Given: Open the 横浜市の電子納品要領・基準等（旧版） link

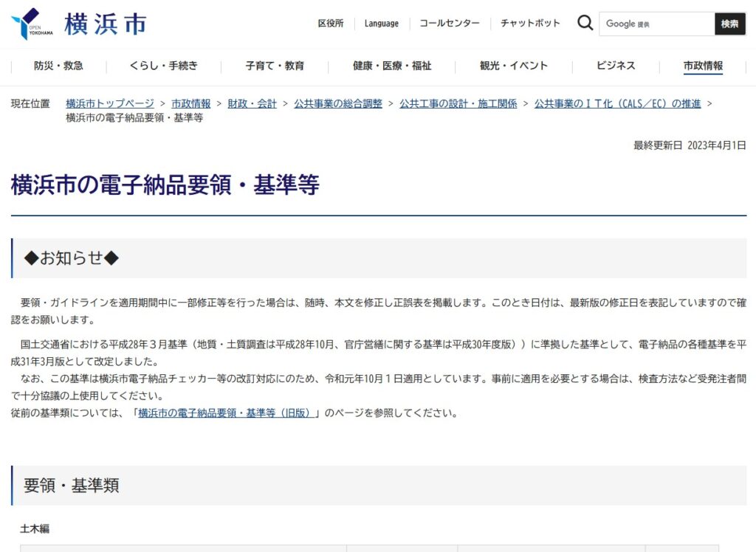Looking at the screenshot, I should coord(228,413).
